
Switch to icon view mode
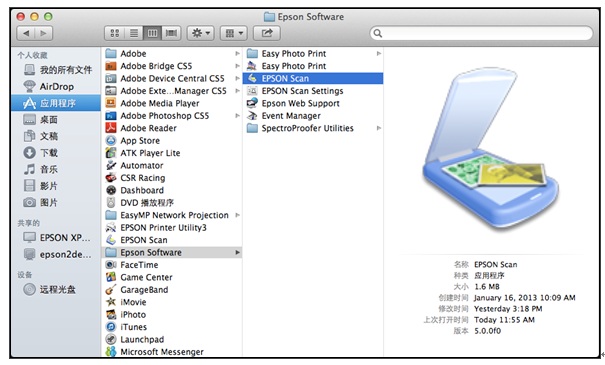(x=115, y=33)
